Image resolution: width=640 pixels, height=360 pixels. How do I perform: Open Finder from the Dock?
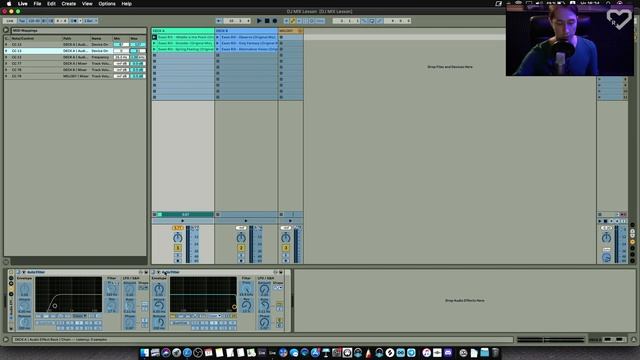click(144, 353)
